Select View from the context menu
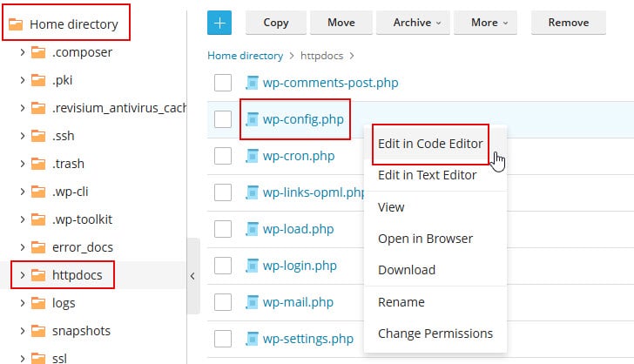 pos(391,207)
